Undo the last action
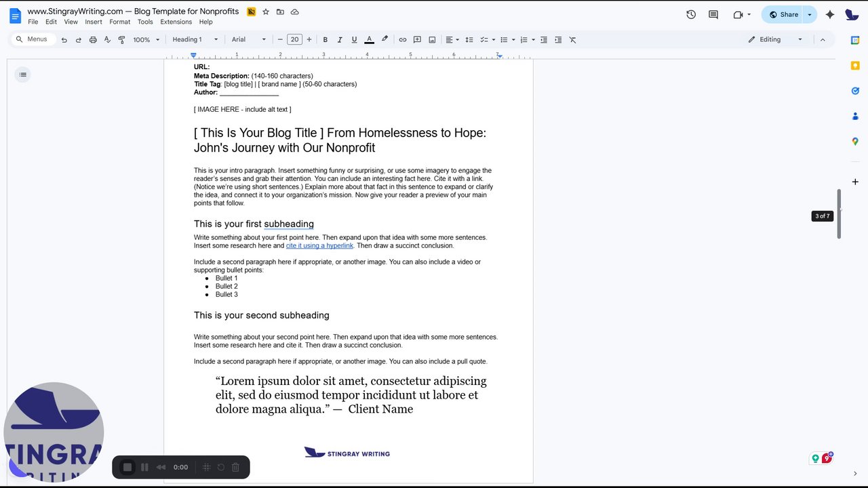The height and width of the screenshot is (488, 868). 64,40
